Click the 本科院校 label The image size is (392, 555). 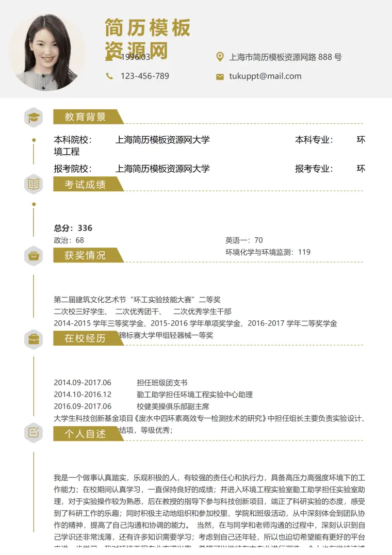73,140
